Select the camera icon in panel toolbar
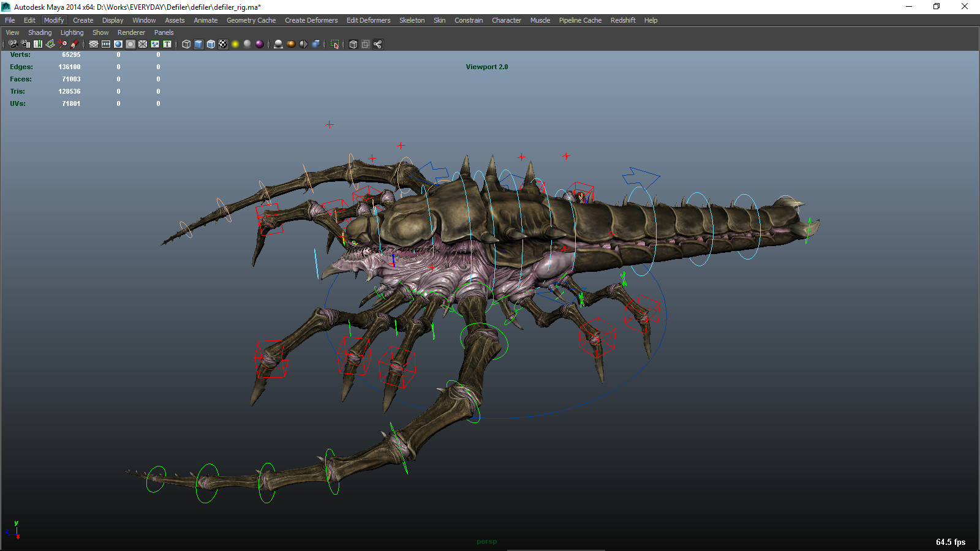 pos(12,44)
